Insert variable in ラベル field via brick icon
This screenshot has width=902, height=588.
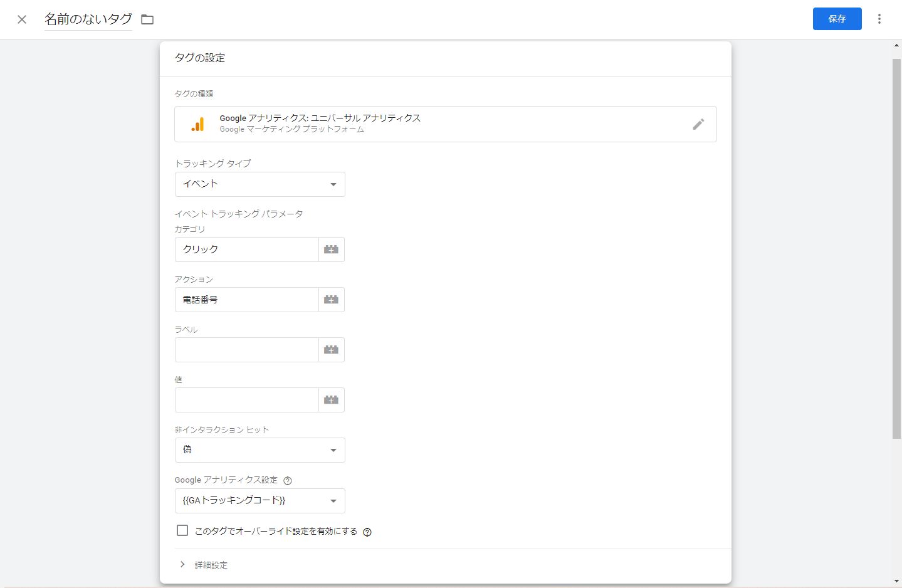pos(332,350)
